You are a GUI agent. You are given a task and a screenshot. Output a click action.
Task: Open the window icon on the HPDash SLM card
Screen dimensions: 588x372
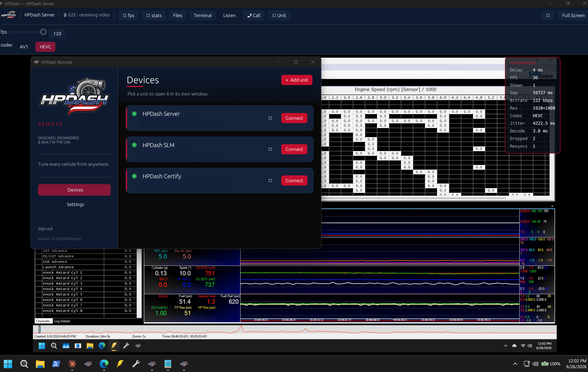pyautogui.click(x=270, y=149)
